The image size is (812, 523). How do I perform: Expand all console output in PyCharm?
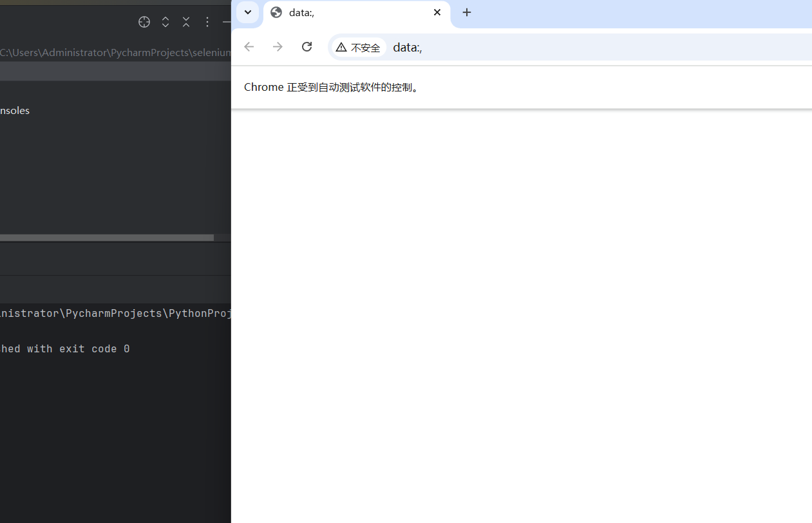pyautogui.click(x=165, y=21)
